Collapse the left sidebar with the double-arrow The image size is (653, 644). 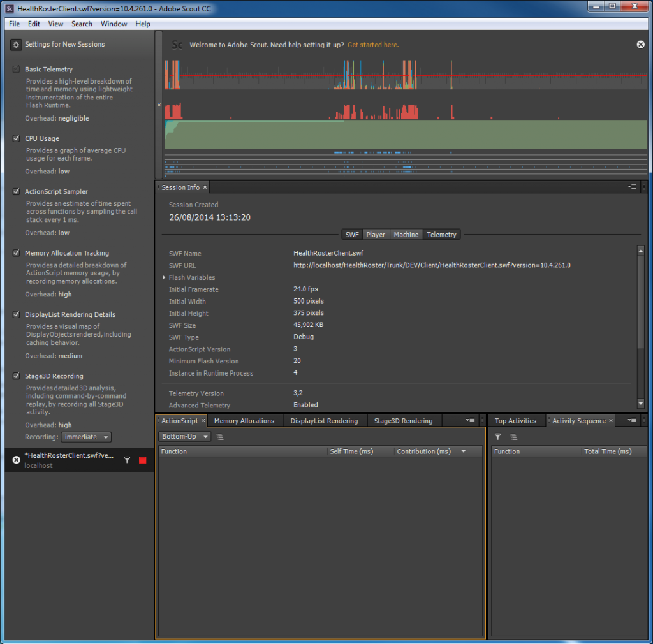159,105
